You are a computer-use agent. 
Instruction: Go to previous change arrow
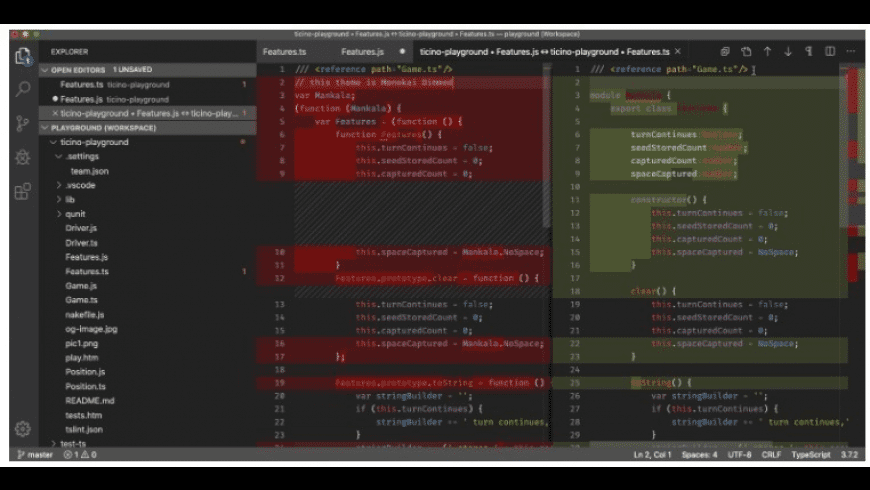tap(767, 51)
